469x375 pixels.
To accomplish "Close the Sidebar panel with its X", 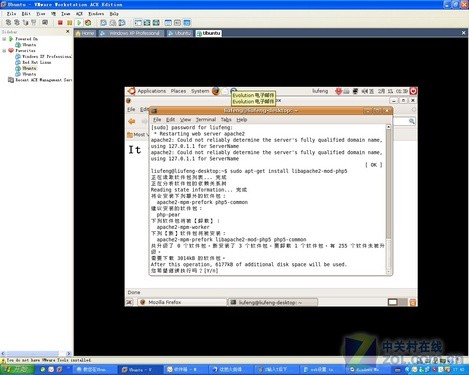I will pyautogui.click(x=68, y=31).
